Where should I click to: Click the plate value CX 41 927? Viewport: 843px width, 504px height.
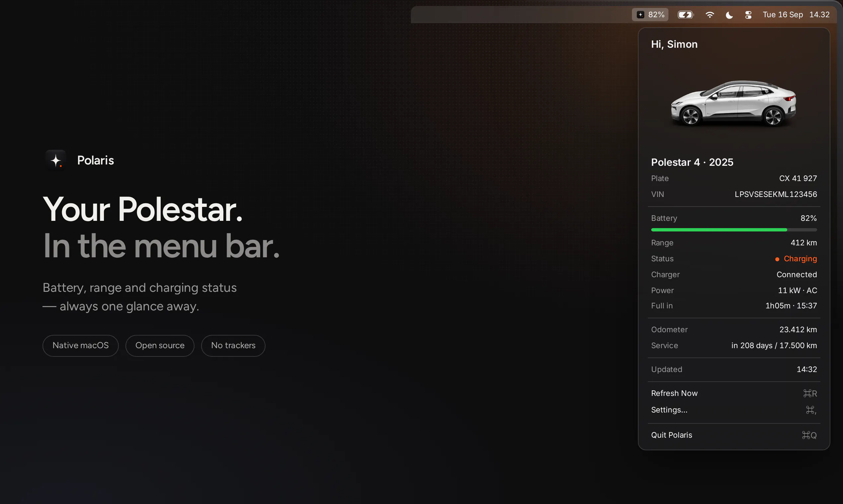tap(798, 178)
